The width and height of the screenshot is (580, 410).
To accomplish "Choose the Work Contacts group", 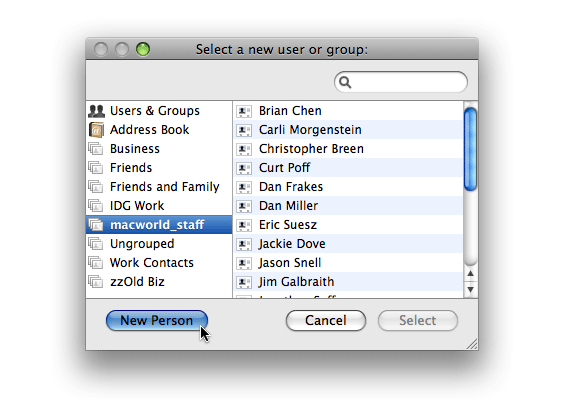I will coord(159,263).
